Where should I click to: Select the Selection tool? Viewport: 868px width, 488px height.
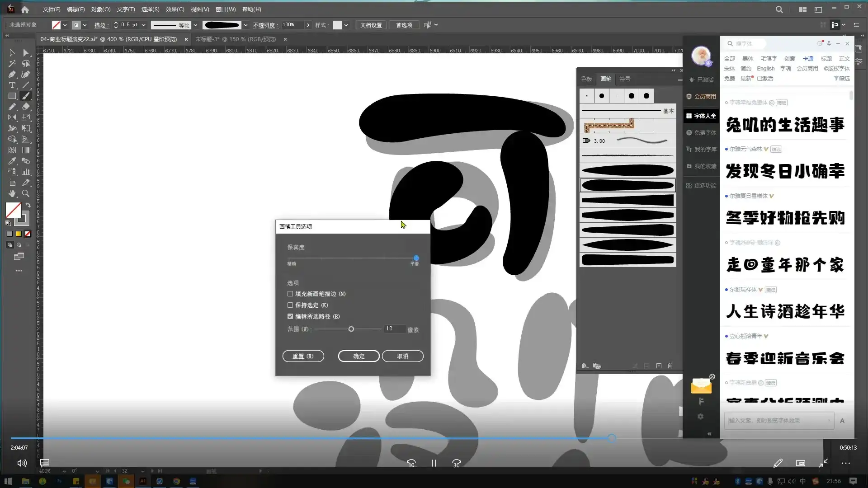[x=12, y=53]
